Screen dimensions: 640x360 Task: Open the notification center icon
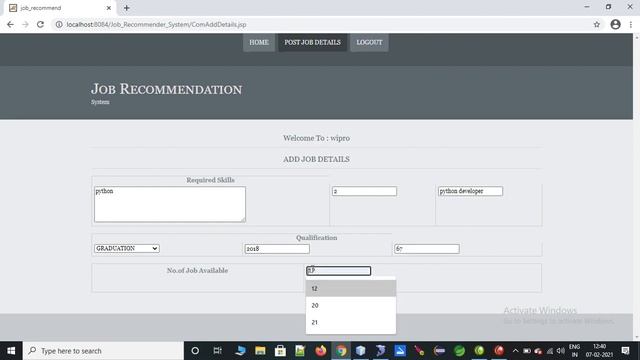pos(625,351)
